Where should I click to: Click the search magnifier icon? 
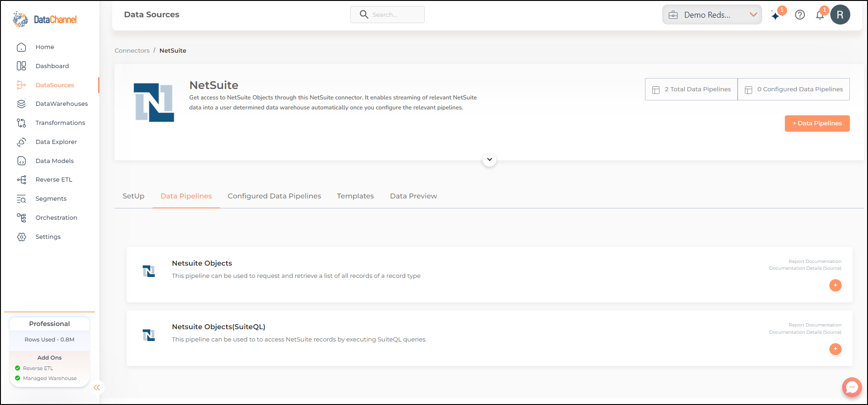364,15
